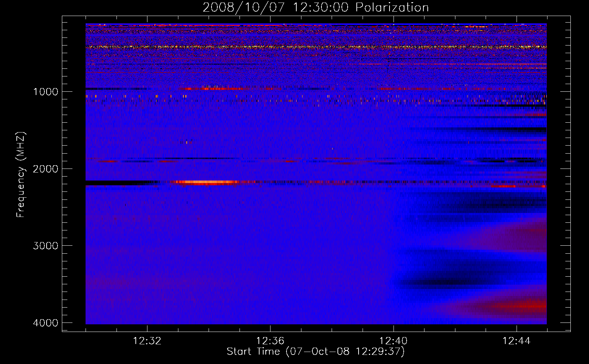Screen dimensions: 589x364
Task: Click the 4000 frequency tick label
Action: [x=46, y=323]
